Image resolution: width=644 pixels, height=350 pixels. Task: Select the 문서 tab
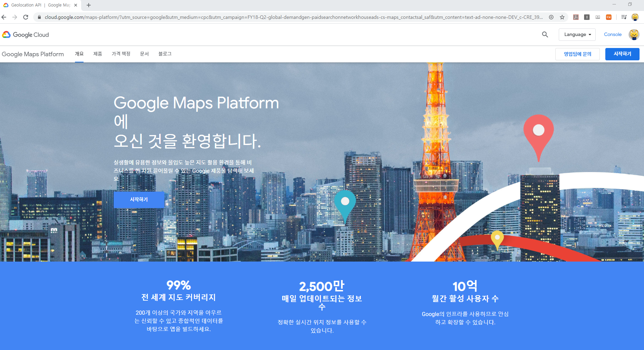click(144, 54)
